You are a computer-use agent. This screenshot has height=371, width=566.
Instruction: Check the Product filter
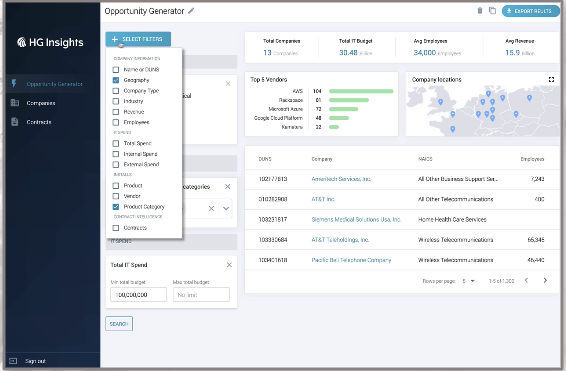point(116,186)
